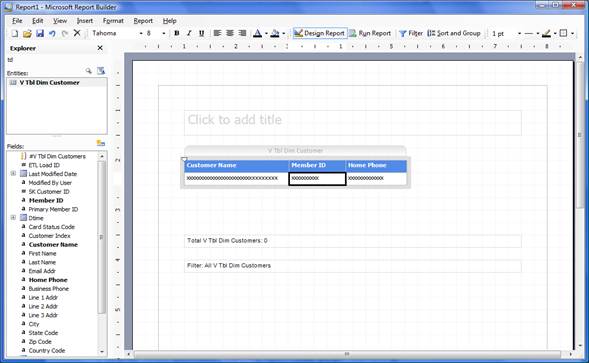
Task: Select the Customer Name column header
Action: (x=236, y=165)
